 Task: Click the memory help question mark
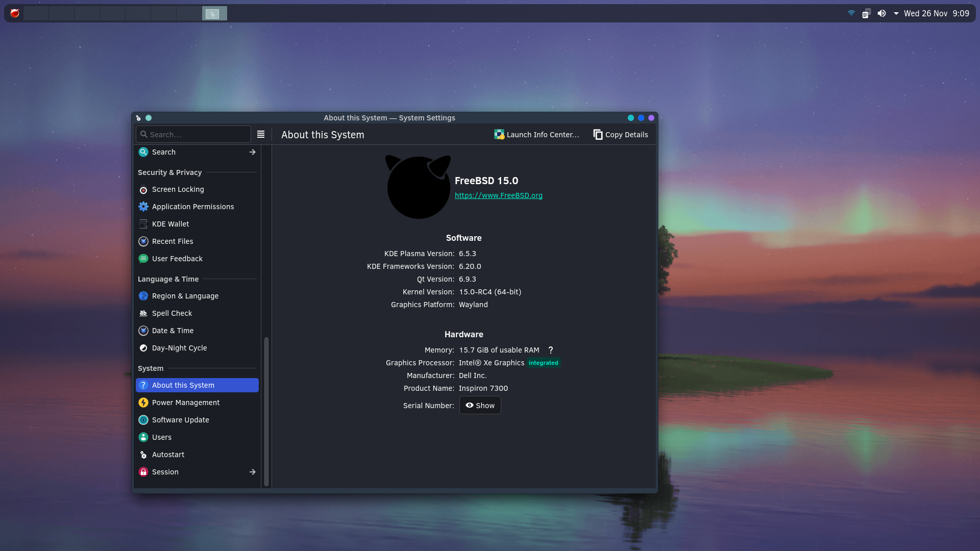tap(550, 350)
